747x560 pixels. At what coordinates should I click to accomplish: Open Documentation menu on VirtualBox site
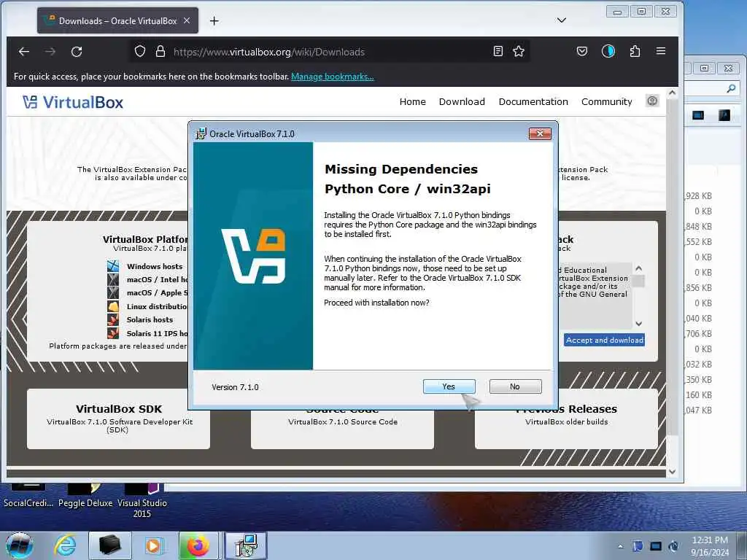pyautogui.click(x=533, y=101)
